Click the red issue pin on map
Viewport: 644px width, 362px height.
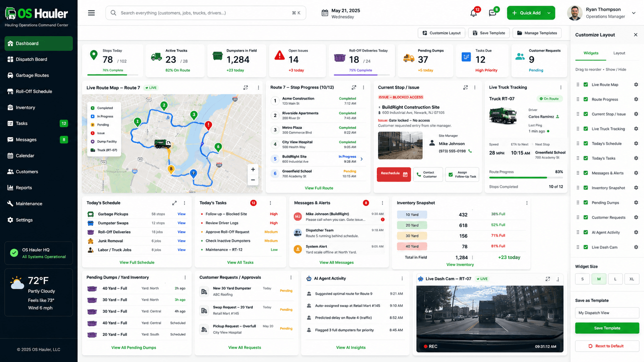point(208,125)
